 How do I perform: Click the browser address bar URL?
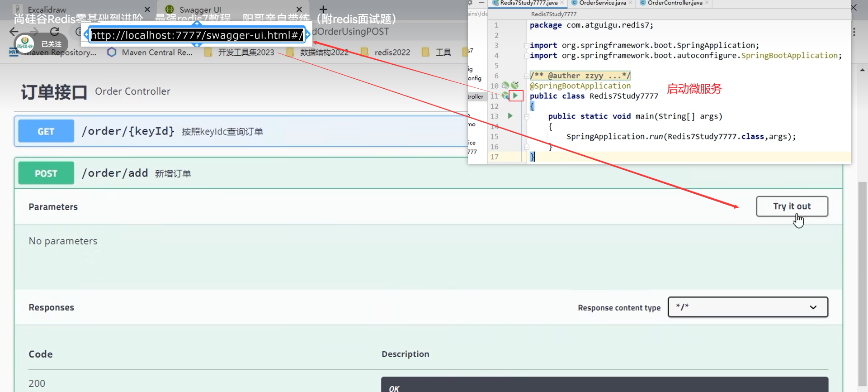pos(197,35)
